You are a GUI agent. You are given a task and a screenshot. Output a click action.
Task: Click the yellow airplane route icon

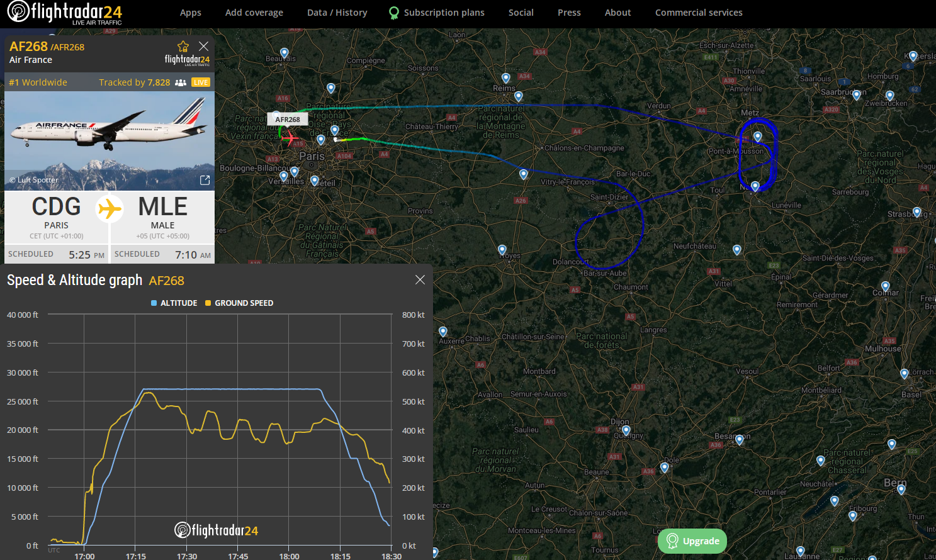pos(110,208)
